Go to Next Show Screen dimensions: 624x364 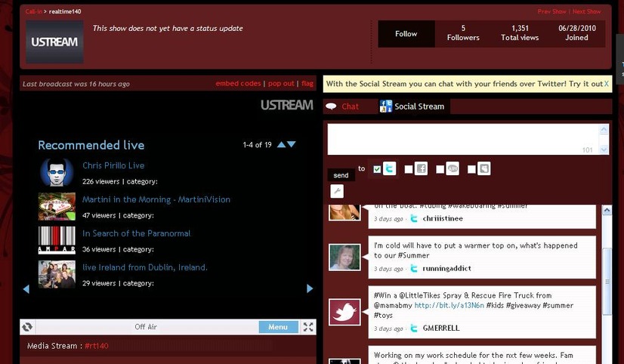(x=586, y=11)
